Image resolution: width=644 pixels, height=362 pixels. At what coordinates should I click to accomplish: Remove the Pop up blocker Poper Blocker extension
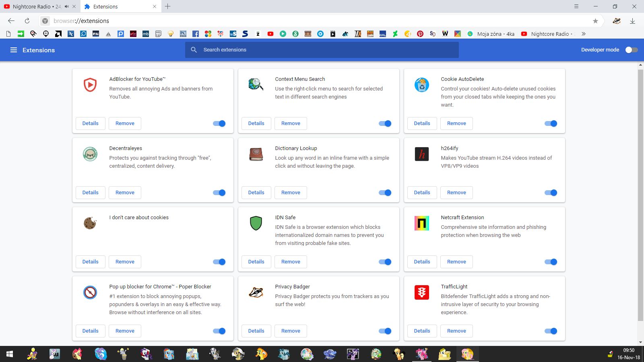coord(125,331)
